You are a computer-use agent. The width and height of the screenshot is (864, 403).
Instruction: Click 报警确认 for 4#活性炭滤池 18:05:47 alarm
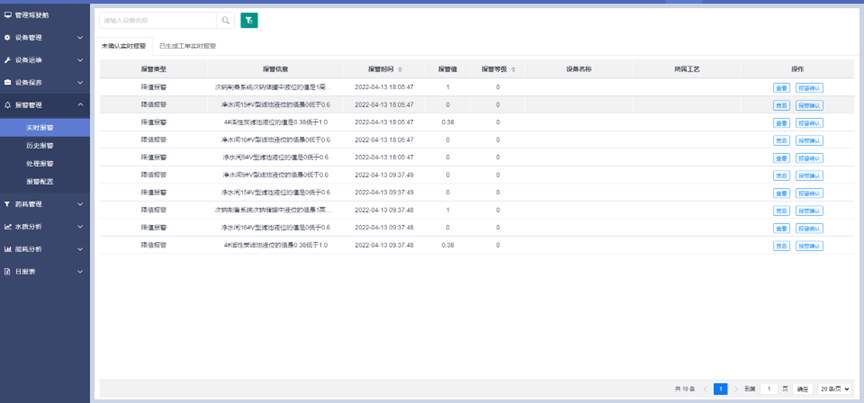[809, 123]
